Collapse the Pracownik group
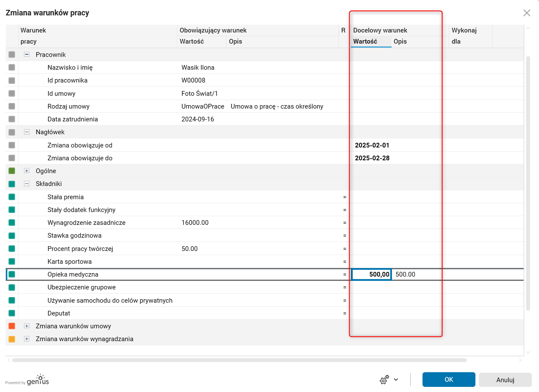The image size is (539, 392). 27,55
